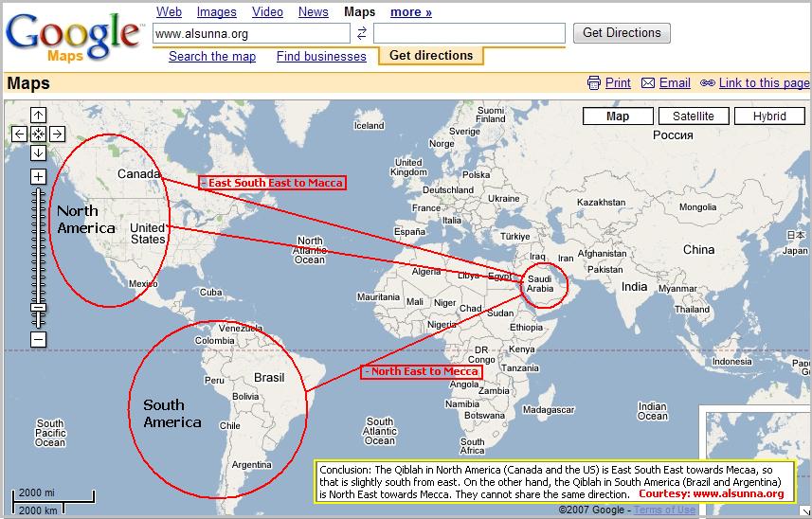The width and height of the screenshot is (812, 519).
Task: Focus the empty destination address field
Action: (x=469, y=34)
